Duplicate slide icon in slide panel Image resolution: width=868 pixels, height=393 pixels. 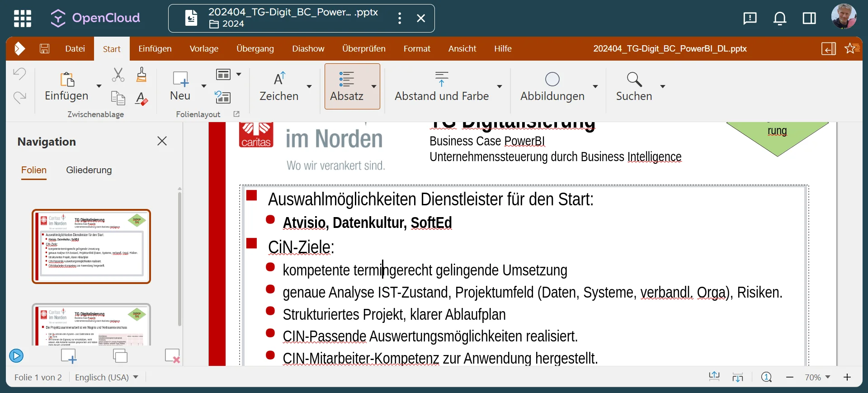pos(120,356)
